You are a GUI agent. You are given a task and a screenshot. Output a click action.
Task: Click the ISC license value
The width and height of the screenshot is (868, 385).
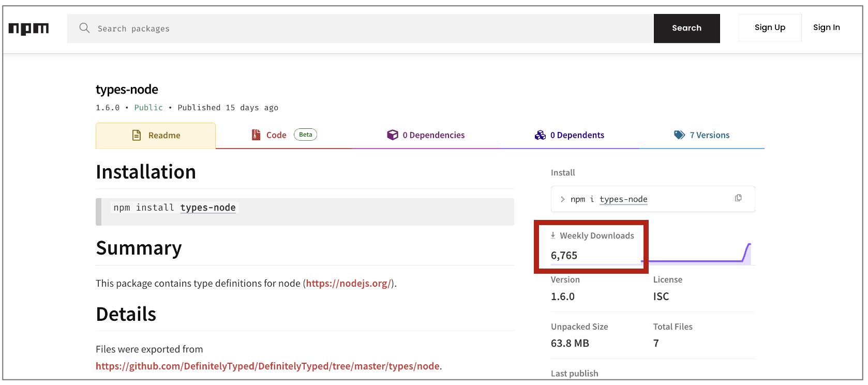661,297
